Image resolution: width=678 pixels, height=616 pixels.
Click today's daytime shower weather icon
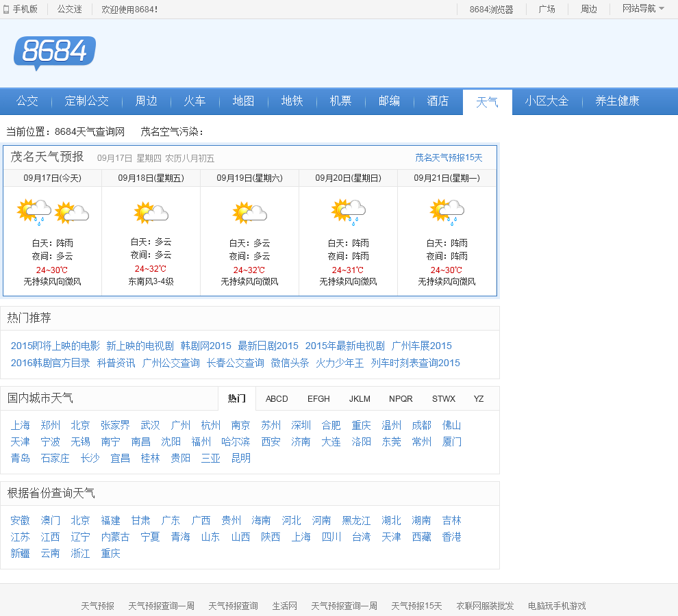34,212
